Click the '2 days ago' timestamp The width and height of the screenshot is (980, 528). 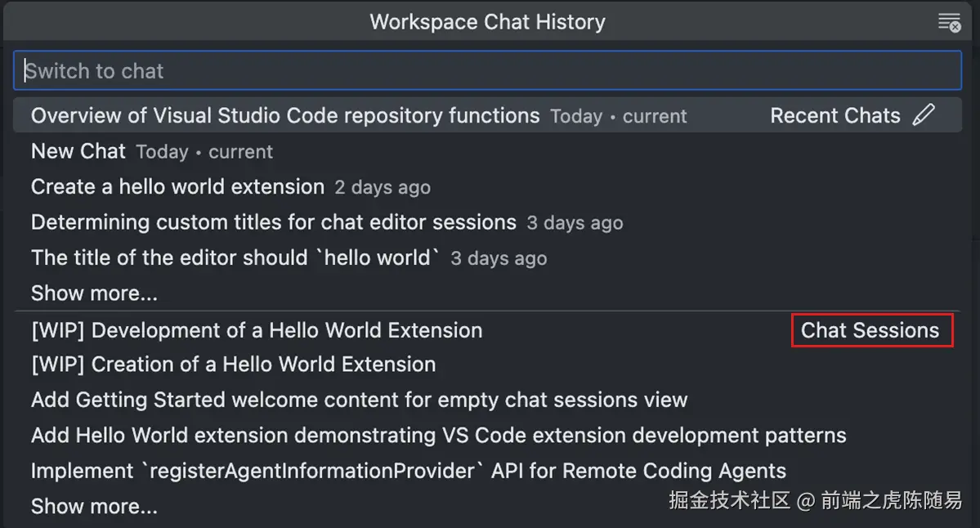tap(383, 188)
